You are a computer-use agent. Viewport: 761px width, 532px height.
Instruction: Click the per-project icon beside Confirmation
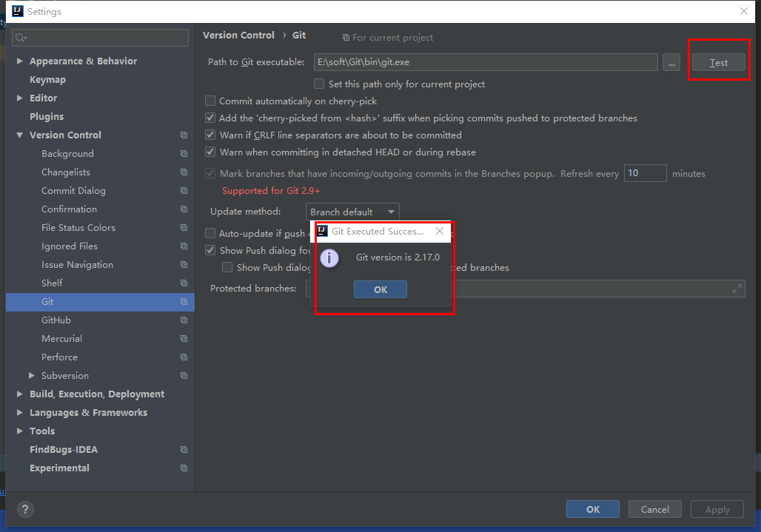pyautogui.click(x=184, y=209)
